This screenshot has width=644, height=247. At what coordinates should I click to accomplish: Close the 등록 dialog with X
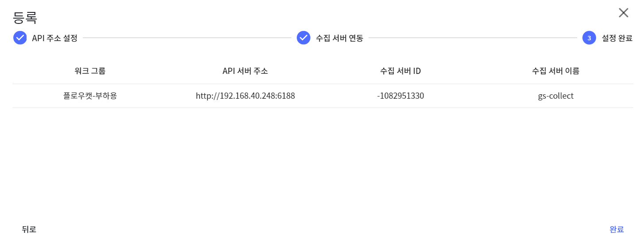[623, 13]
